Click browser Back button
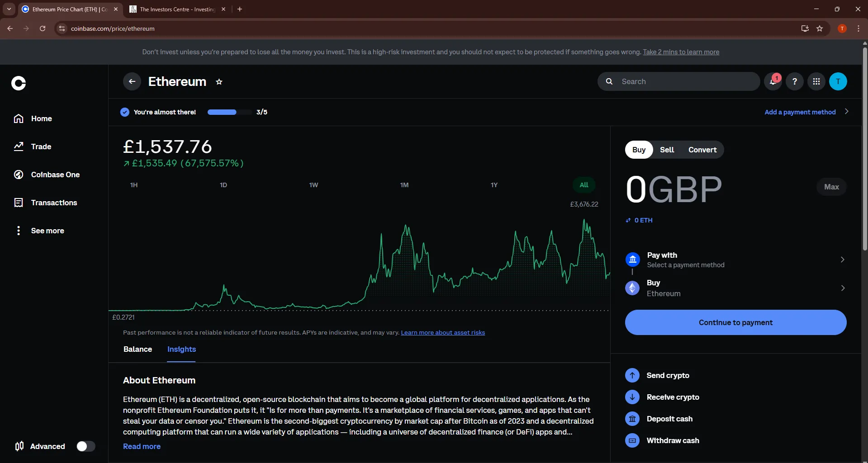868x463 pixels. pyautogui.click(x=10, y=28)
